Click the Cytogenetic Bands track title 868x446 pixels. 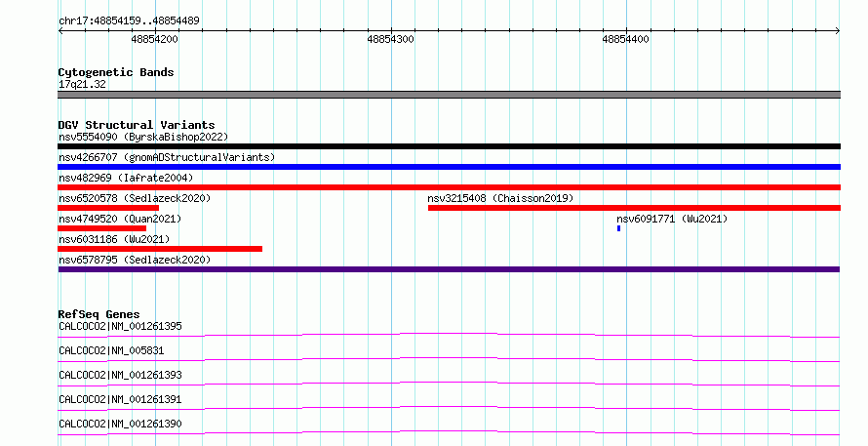[x=116, y=72]
